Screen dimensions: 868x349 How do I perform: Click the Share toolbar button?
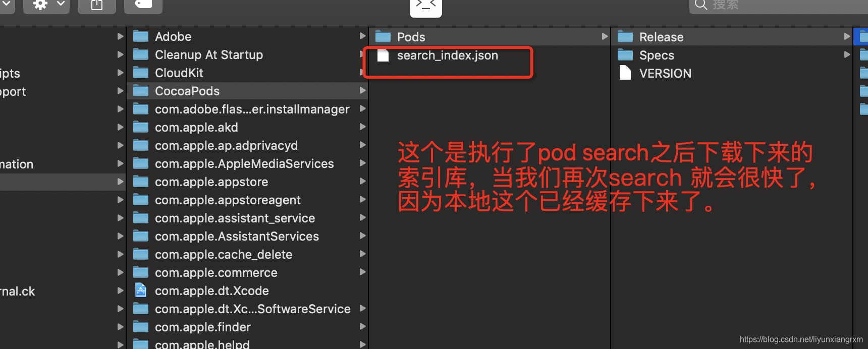97,5
